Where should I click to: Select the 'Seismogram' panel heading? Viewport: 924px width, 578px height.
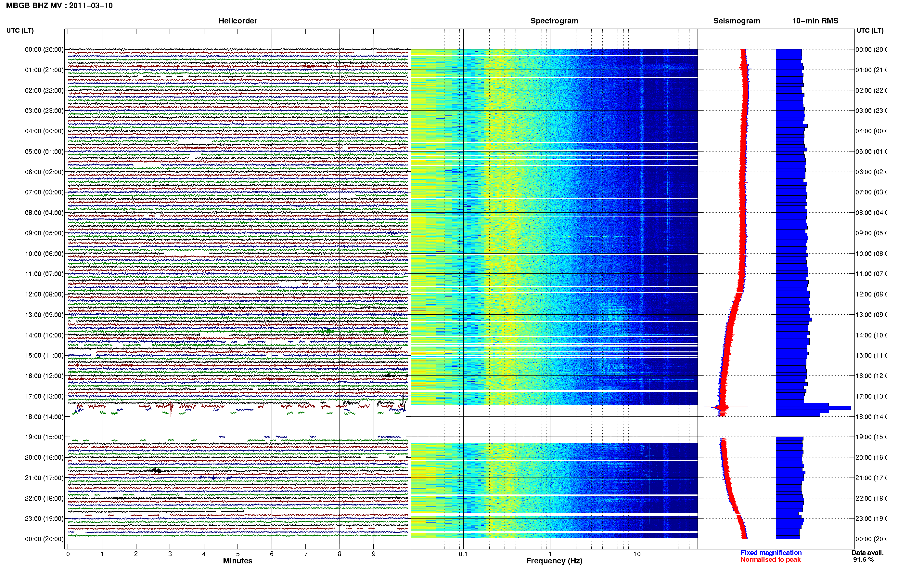tap(737, 21)
